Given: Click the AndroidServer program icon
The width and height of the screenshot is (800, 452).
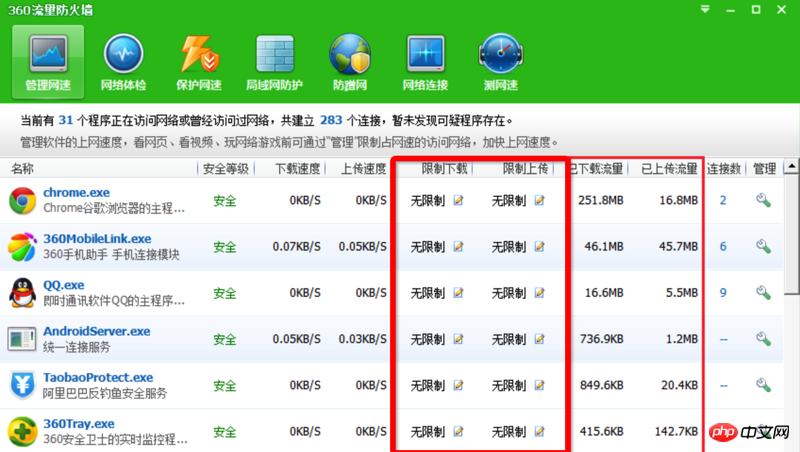Looking at the screenshot, I should 22,339.
